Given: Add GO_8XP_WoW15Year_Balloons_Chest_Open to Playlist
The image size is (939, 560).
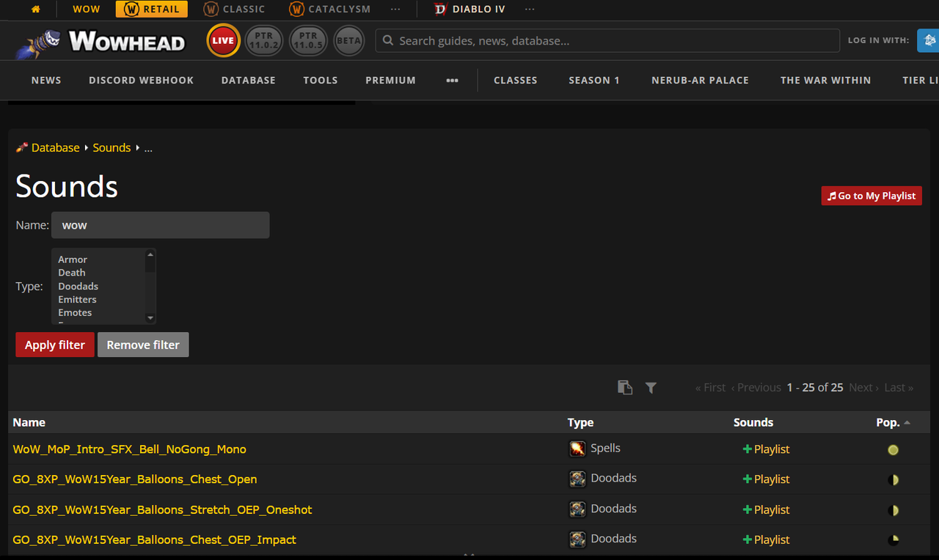Looking at the screenshot, I should (766, 479).
